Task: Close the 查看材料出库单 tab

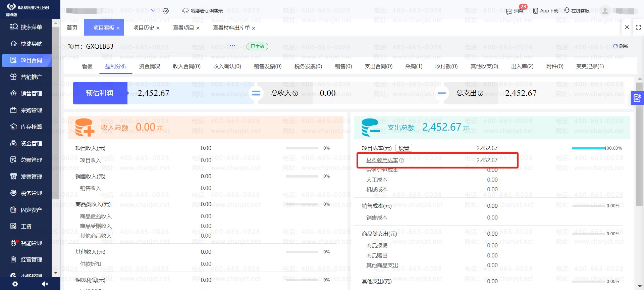Action: click(254, 28)
